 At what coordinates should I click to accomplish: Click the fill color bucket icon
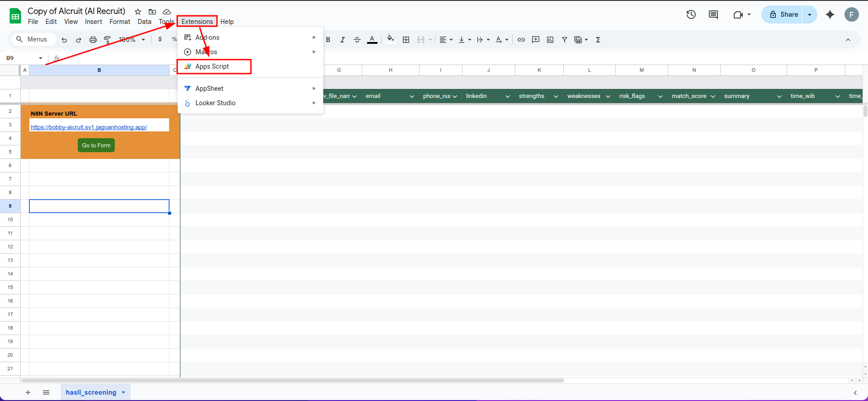click(391, 39)
